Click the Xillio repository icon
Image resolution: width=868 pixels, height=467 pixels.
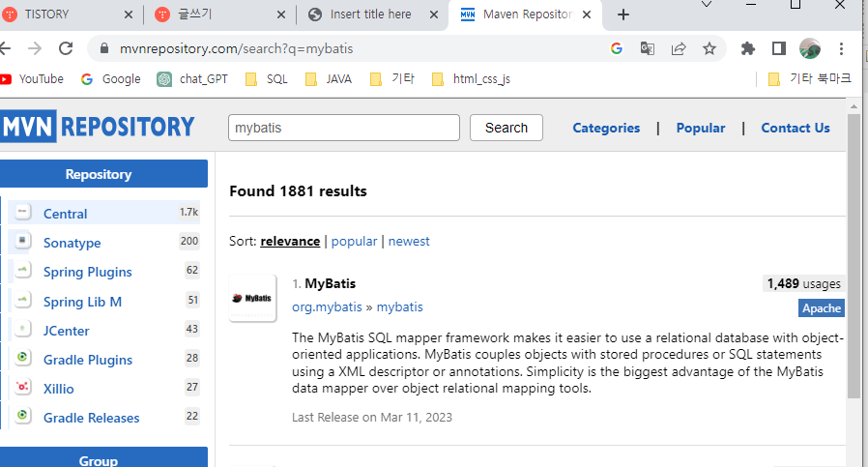[22, 387]
